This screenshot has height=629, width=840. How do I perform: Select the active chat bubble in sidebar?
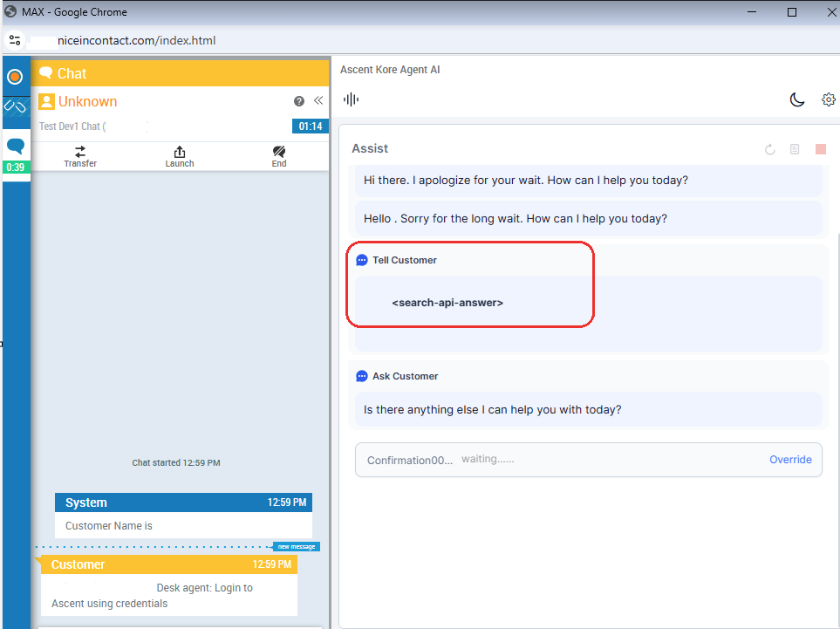[16, 146]
